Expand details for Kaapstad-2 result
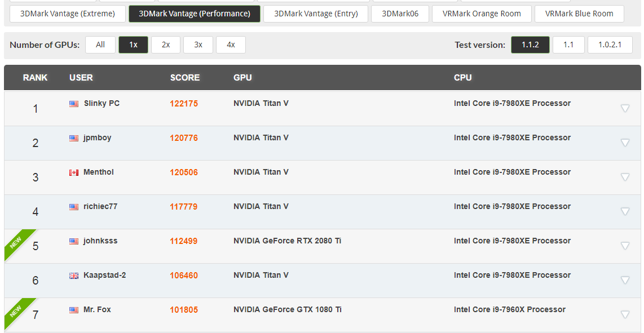 tap(625, 280)
